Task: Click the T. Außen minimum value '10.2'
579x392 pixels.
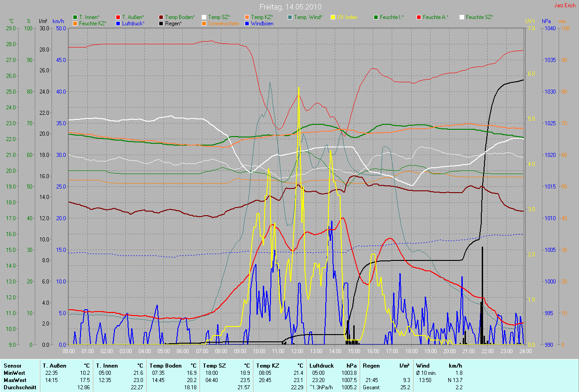Action: (x=85, y=373)
